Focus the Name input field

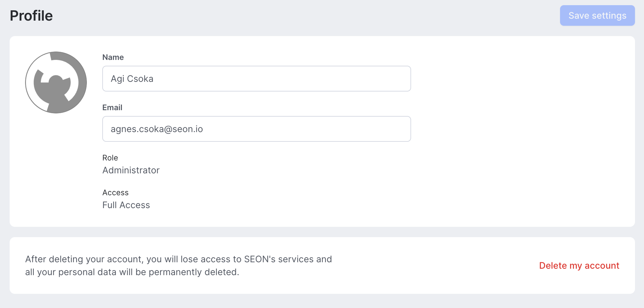coord(256,79)
